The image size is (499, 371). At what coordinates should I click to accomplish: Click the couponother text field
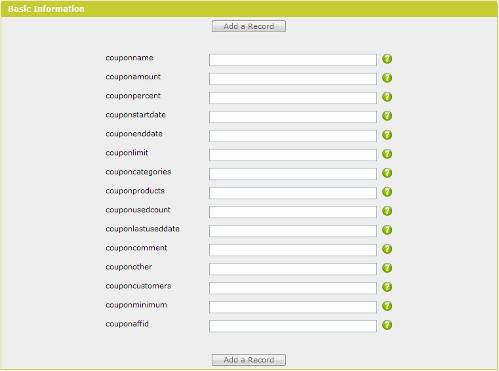[293, 269]
